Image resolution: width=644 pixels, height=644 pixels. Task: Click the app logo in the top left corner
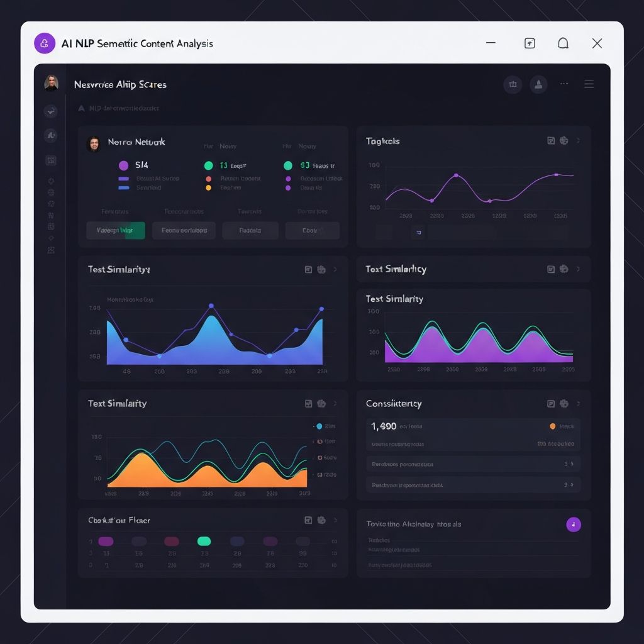[x=44, y=43]
